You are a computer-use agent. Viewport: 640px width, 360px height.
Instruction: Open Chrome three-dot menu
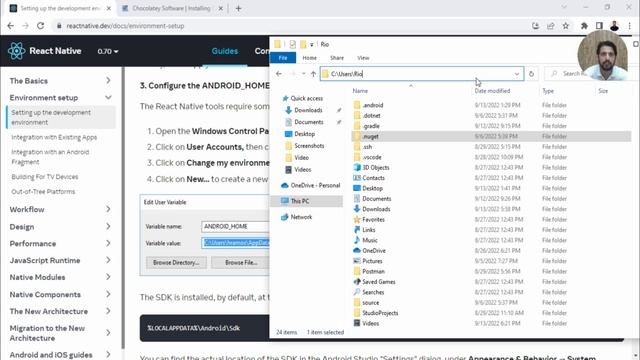tap(630, 26)
